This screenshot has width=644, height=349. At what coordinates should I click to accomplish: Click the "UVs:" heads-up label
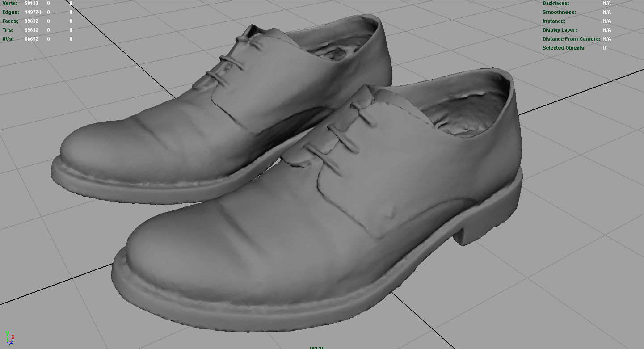[x=8, y=39]
